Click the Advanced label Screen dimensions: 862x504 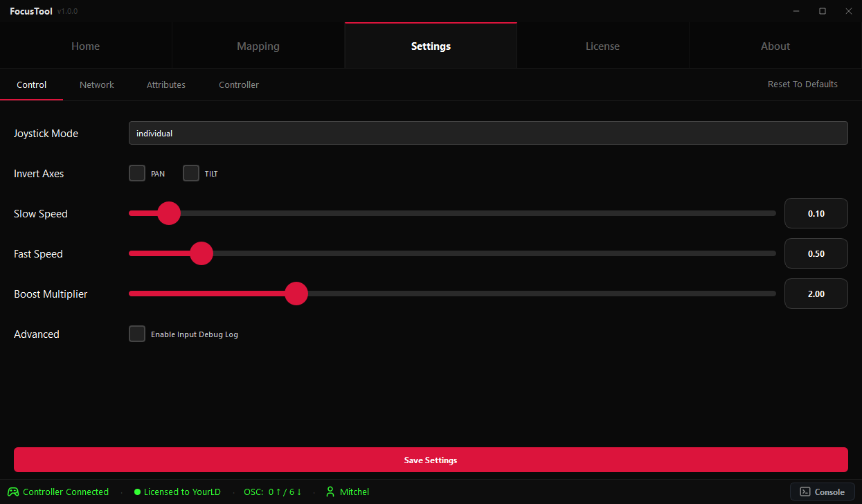click(37, 334)
